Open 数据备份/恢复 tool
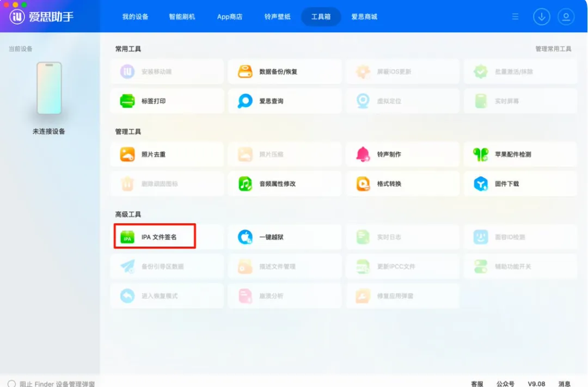This screenshot has height=387, width=588. (x=285, y=72)
